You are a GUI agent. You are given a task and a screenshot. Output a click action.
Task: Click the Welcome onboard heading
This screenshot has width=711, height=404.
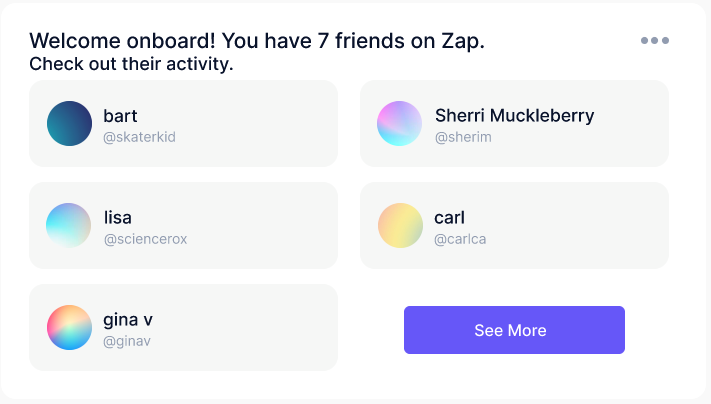pyautogui.click(x=257, y=41)
